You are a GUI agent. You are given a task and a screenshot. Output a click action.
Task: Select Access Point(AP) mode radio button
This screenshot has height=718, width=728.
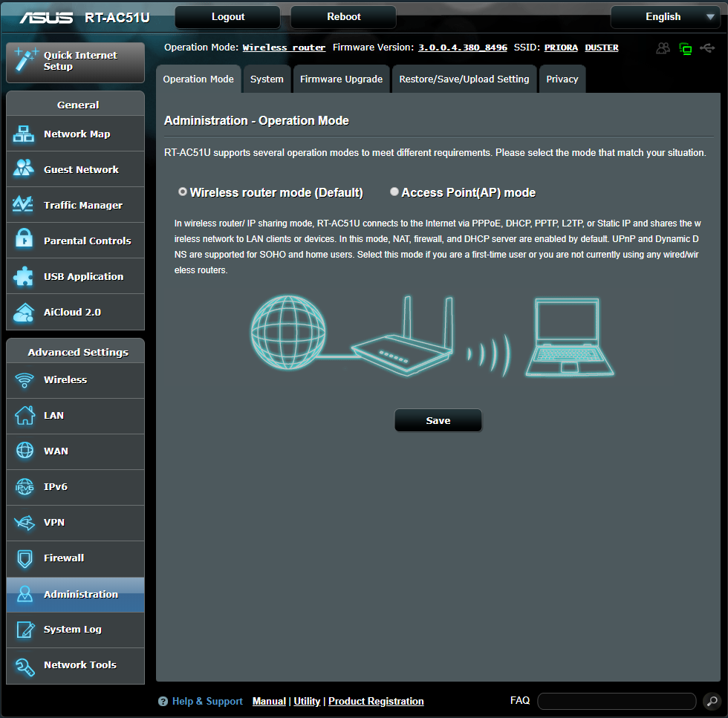(394, 192)
